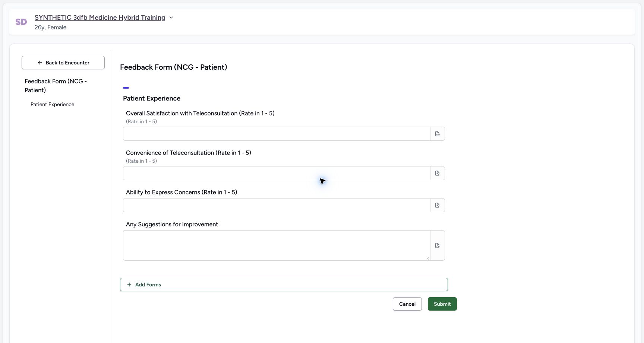Go back using Back to Encounter button
Image resolution: width=644 pixels, height=343 pixels.
[x=63, y=63]
